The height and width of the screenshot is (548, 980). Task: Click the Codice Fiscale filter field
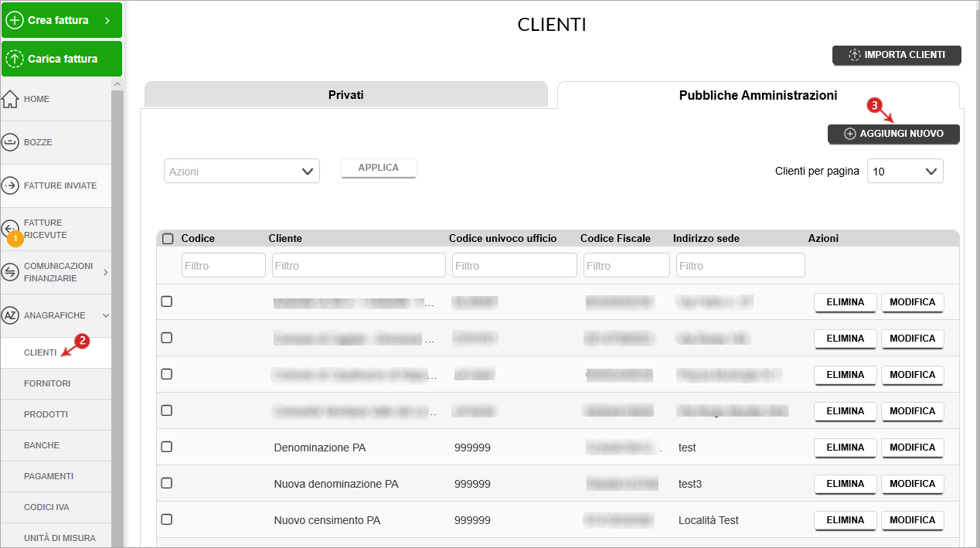627,265
